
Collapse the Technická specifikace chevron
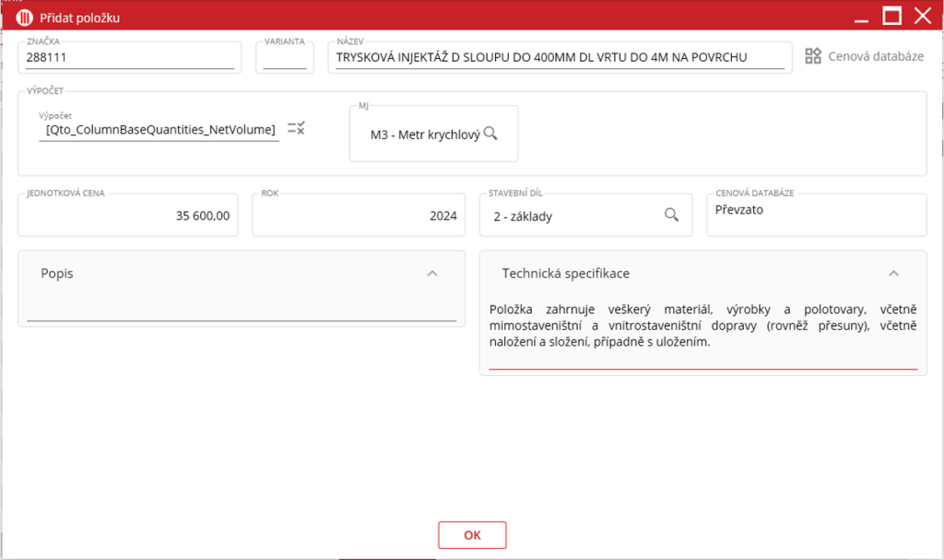pyautogui.click(x=892, y=274)
